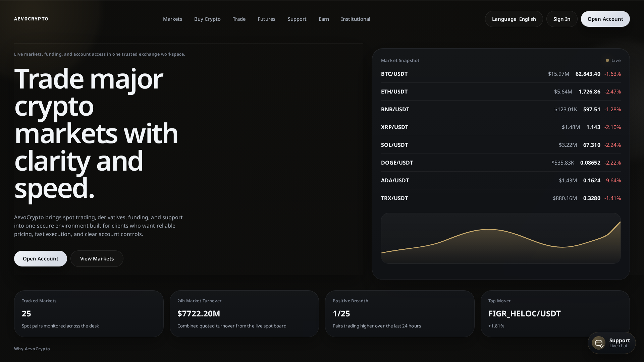Click the BNB volume $123.01K
Image resolution: width=644 pixels, height=362 pixels.
(x=566, y=109)
